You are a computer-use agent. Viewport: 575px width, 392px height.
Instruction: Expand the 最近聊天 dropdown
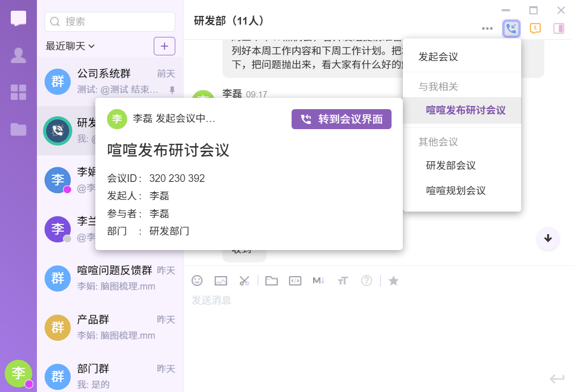click(x=70, y=46)
